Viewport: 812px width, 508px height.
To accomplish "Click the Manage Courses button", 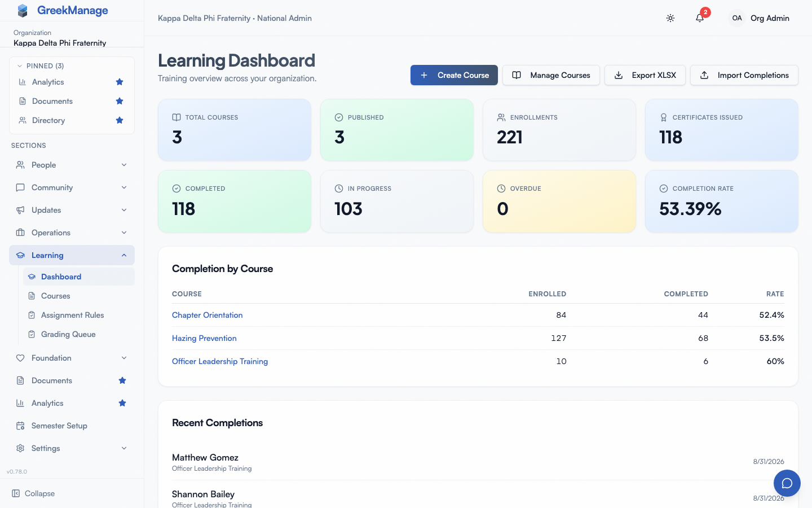I will pyautogui.click(x=551, y=75).
